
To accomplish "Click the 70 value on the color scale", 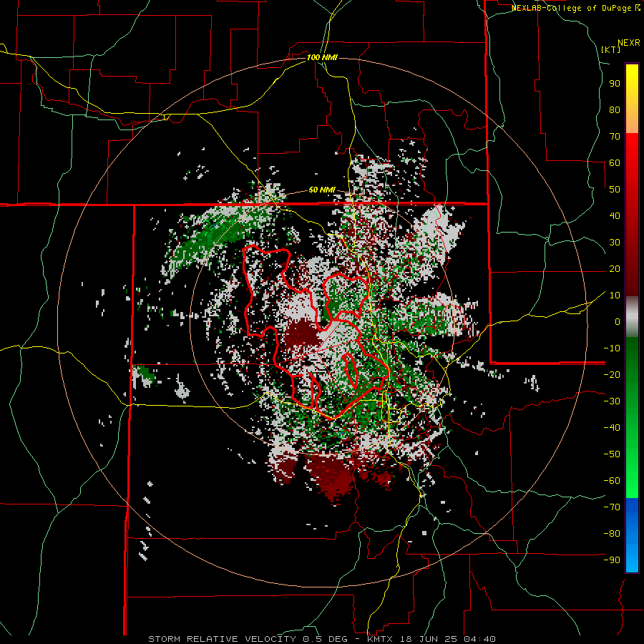I will point(615,137).
